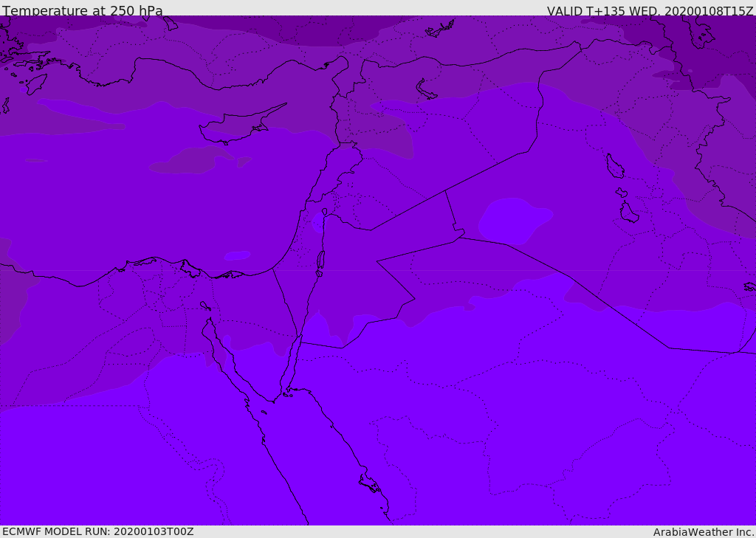Click the 'Temperature at 250 hPa' title
The image size is (756, 538).
pos(82,11)
